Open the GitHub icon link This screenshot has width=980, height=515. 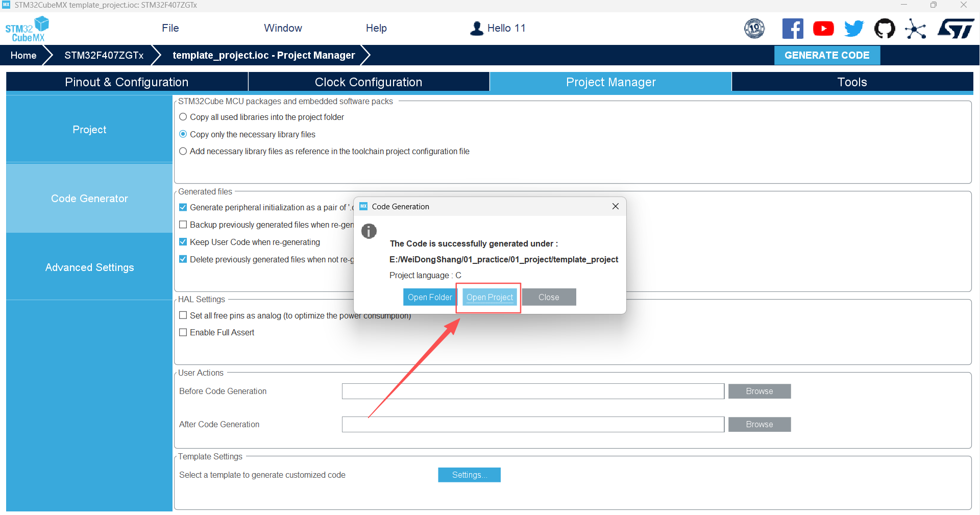(885, 29)
